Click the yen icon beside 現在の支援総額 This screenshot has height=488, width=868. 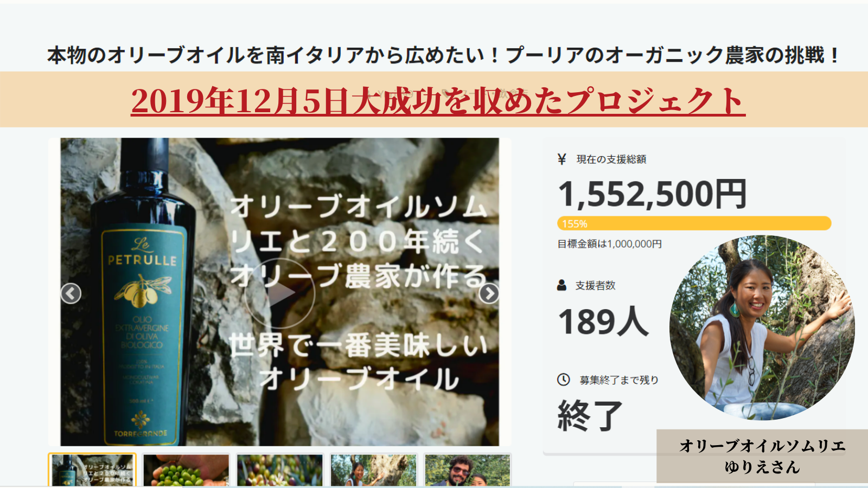[562, 159]
